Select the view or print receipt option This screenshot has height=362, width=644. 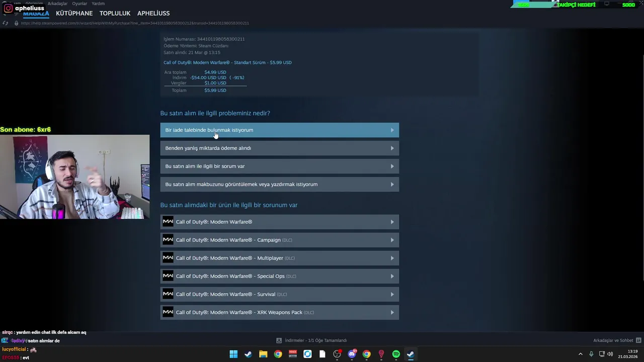click(279, 184)
